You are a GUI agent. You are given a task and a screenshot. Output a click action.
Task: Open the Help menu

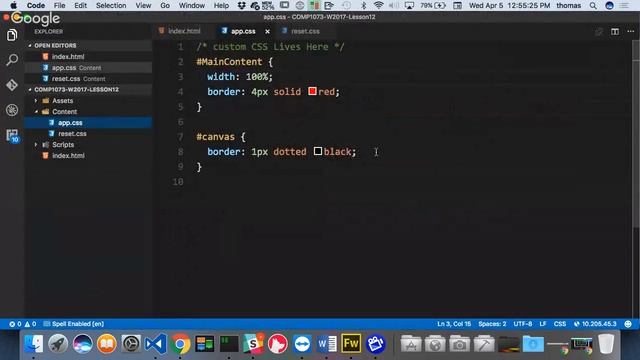point(221,5)
